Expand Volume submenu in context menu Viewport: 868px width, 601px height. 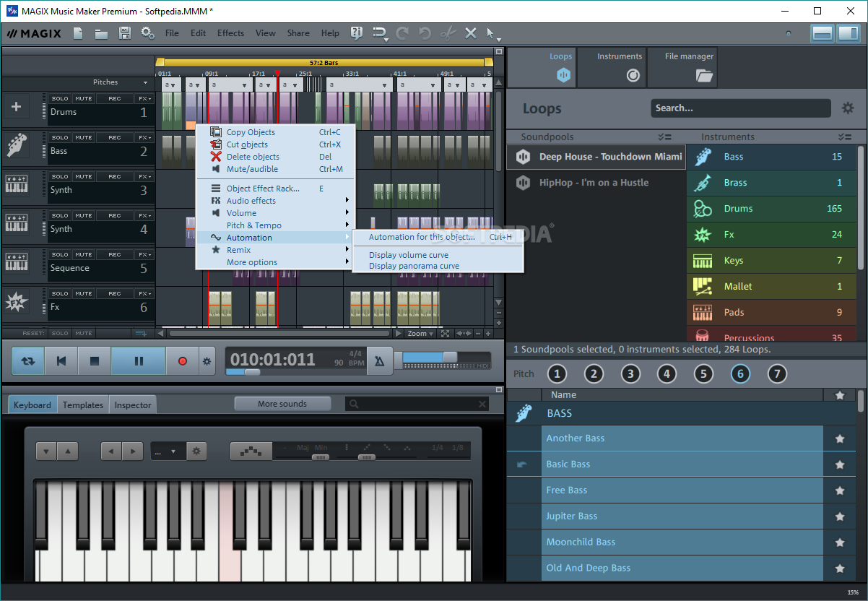click(274, 213)
